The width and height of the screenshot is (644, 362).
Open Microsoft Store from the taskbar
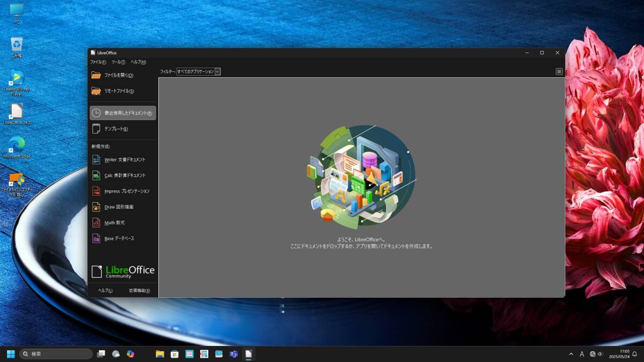pyautogui.click(x=174, y=354)
